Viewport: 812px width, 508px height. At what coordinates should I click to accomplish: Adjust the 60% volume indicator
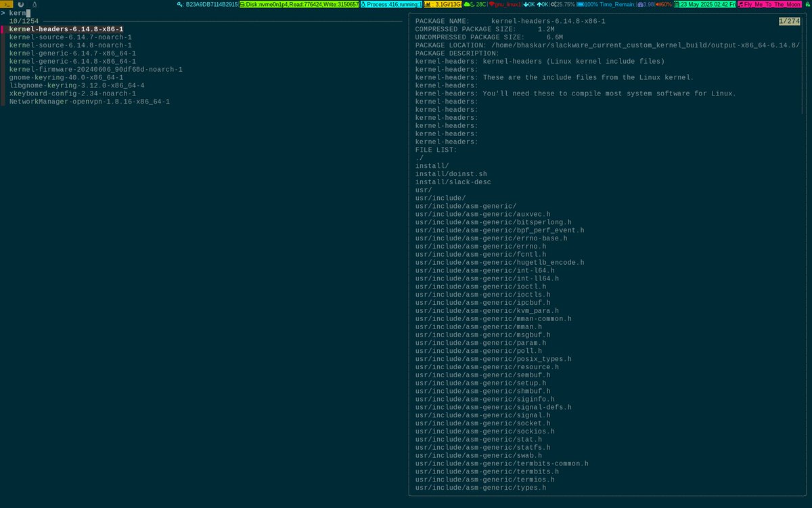[662, 4]
